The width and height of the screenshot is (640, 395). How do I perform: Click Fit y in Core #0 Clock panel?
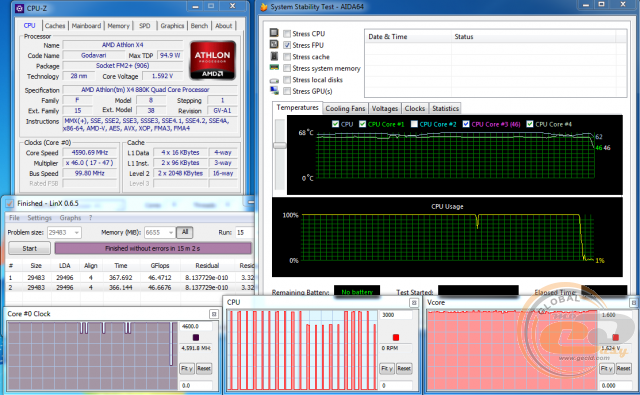tap(187, 368)
